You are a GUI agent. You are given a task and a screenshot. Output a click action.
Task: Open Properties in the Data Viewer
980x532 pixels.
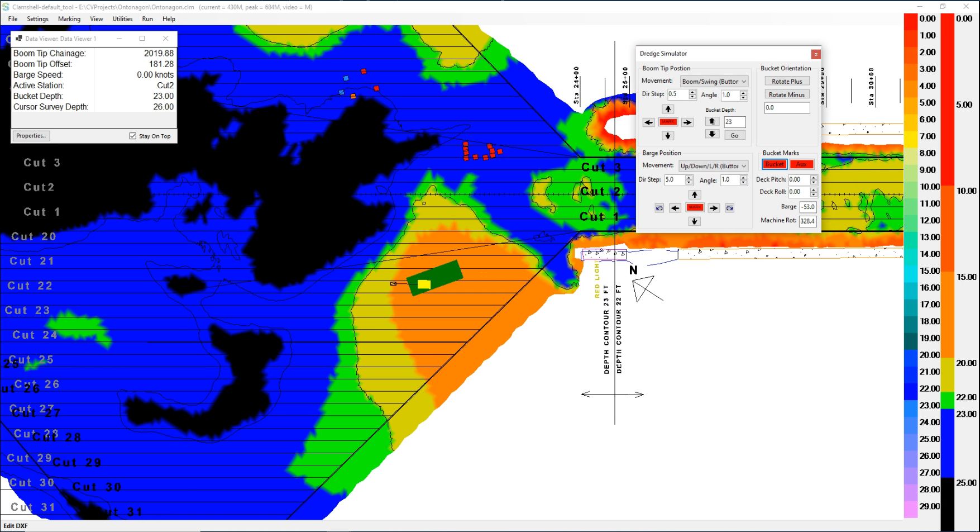click(x=31, y=136)
